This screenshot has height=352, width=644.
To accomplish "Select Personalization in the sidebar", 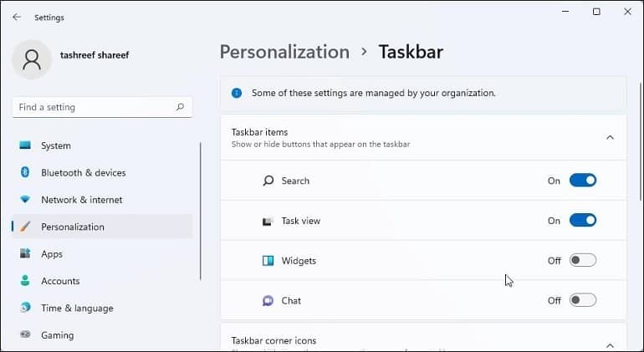I will [x=102, y=227].
